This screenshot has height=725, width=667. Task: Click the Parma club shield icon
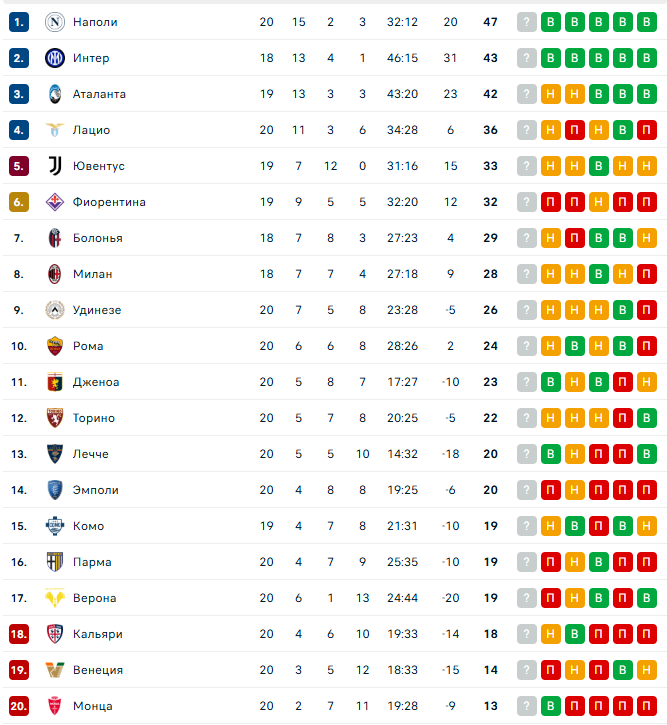click(55, 562)
